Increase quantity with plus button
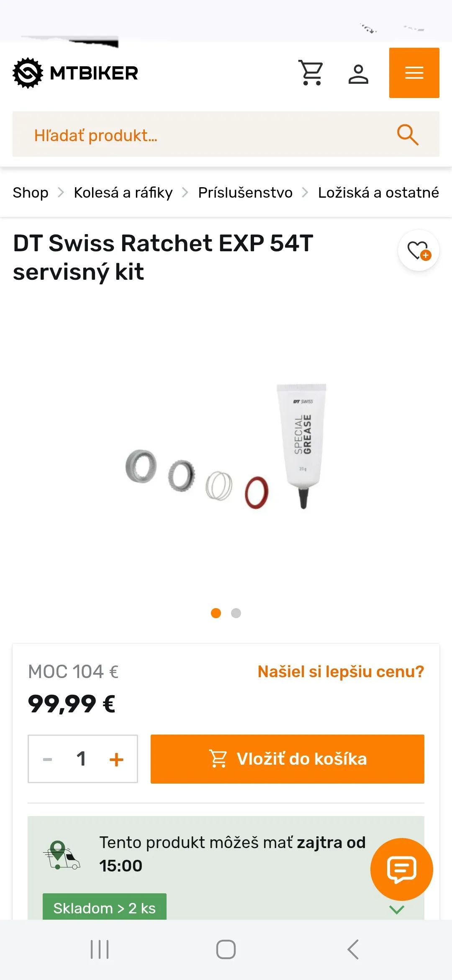This screenshot has height=980, width=452. click(x=116, y=759)
